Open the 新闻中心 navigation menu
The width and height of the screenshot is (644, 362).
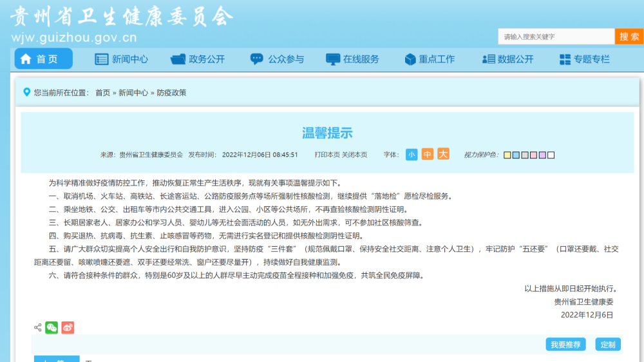(121, 59)
